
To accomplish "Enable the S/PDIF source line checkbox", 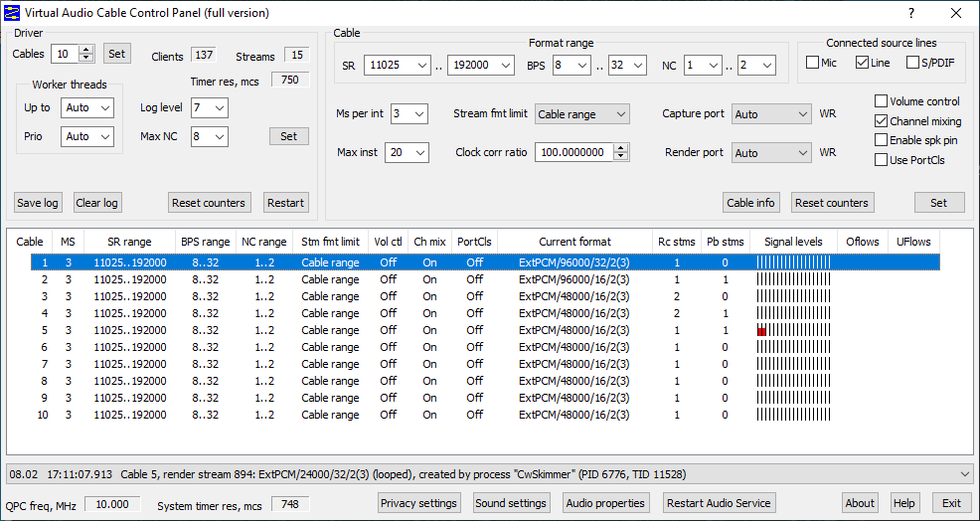I will (x=912, y=63).
